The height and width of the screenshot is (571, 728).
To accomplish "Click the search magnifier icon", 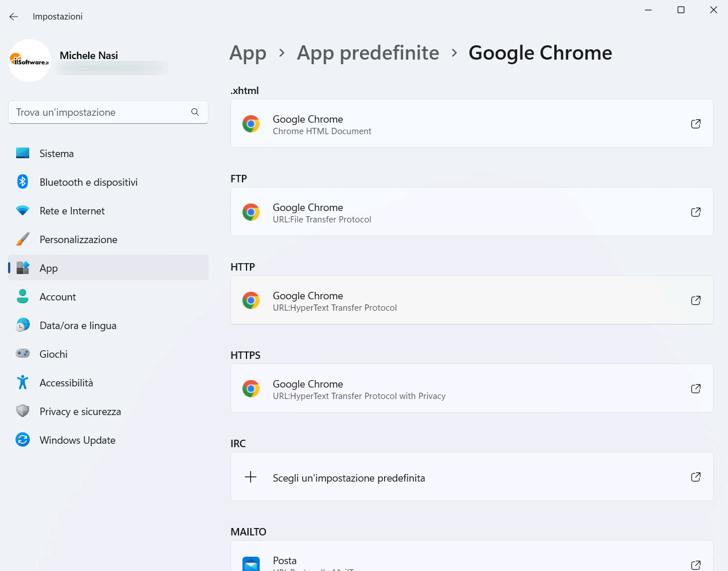I will 195,112.
